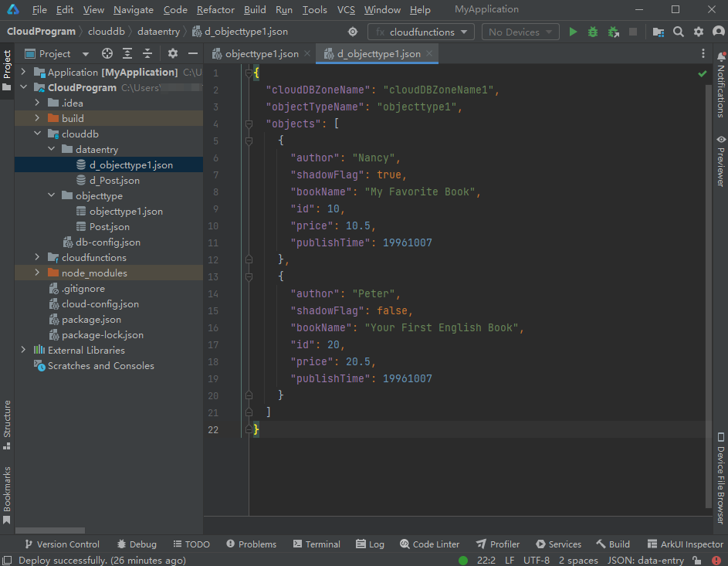Open Search Everywhere magnifier icon
This screenshot has width=728, height=566.
[679, 32]
